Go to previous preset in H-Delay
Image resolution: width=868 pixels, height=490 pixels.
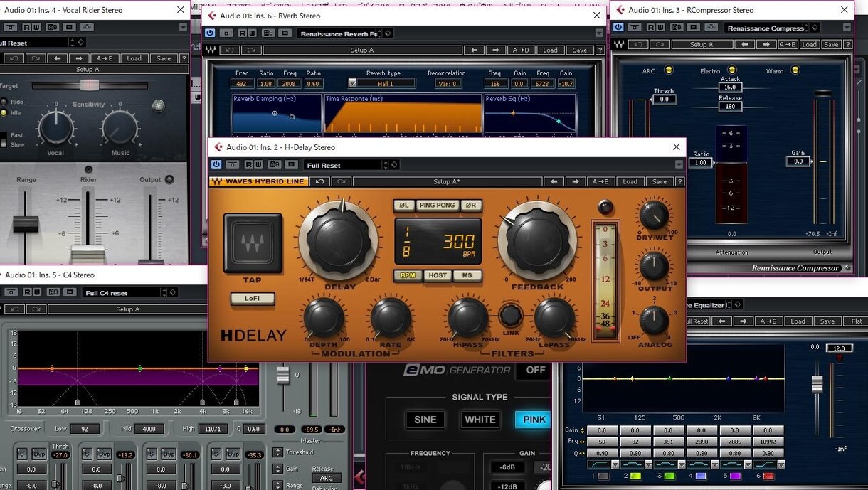coord(554,181)
